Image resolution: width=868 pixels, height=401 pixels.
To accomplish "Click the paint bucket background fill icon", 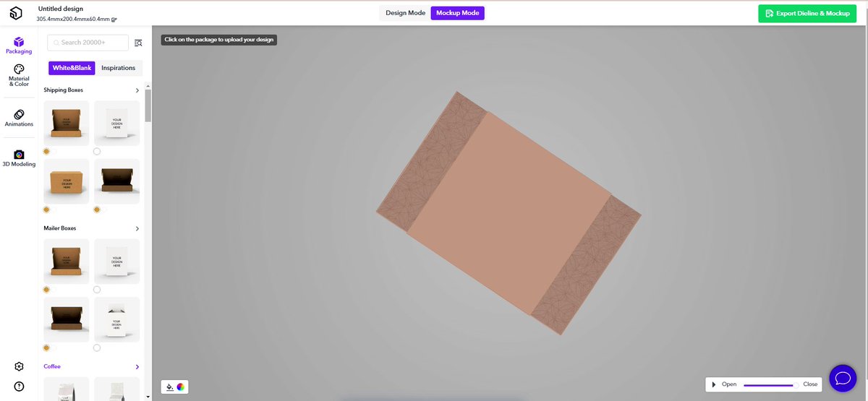I will click(x=169, y=387).
